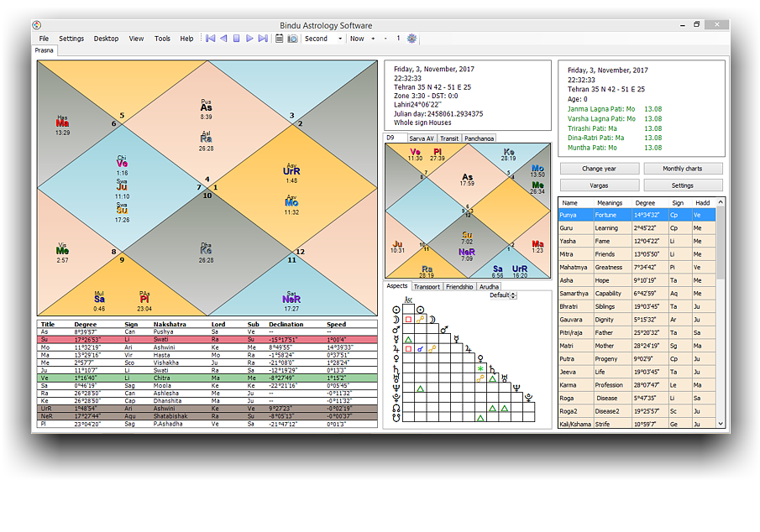Open the Tools menu
Screen dimensions: 760x532
(162, 39)
